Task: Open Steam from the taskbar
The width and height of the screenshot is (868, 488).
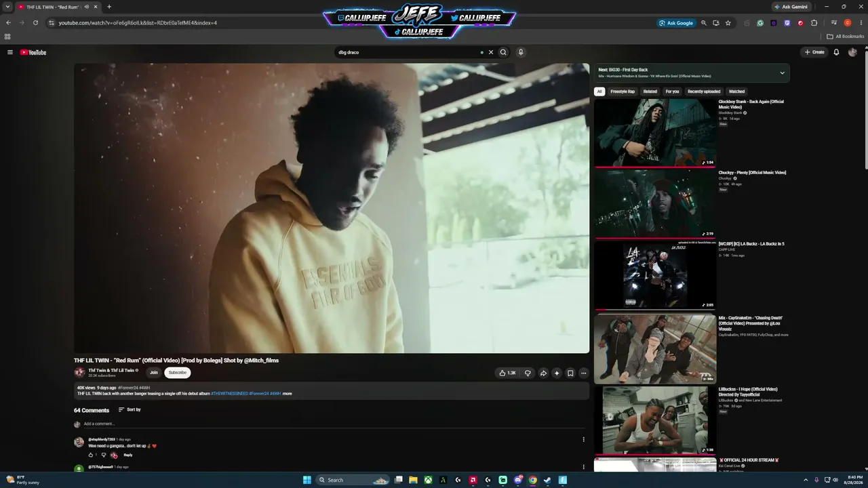Action: (x=547, y=480)
